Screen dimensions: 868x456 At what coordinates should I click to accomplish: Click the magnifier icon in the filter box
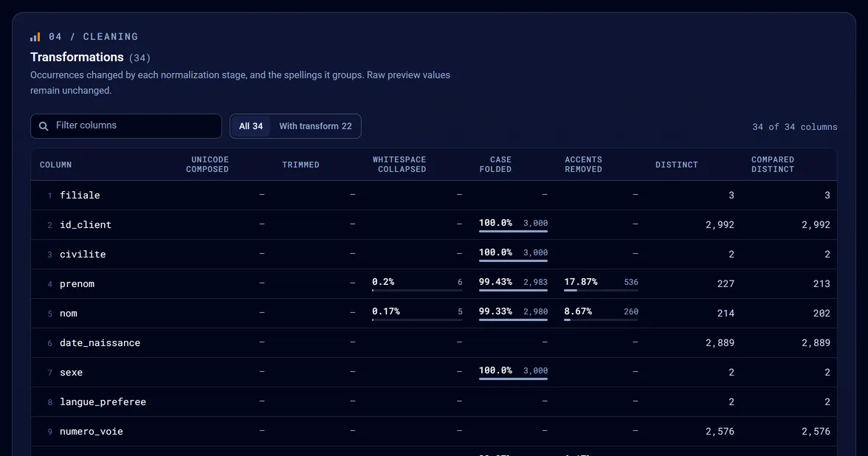(44, 126)
